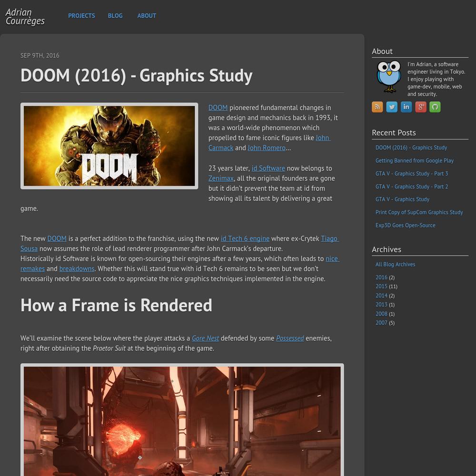Open the 2015 archive

point(381,287)
